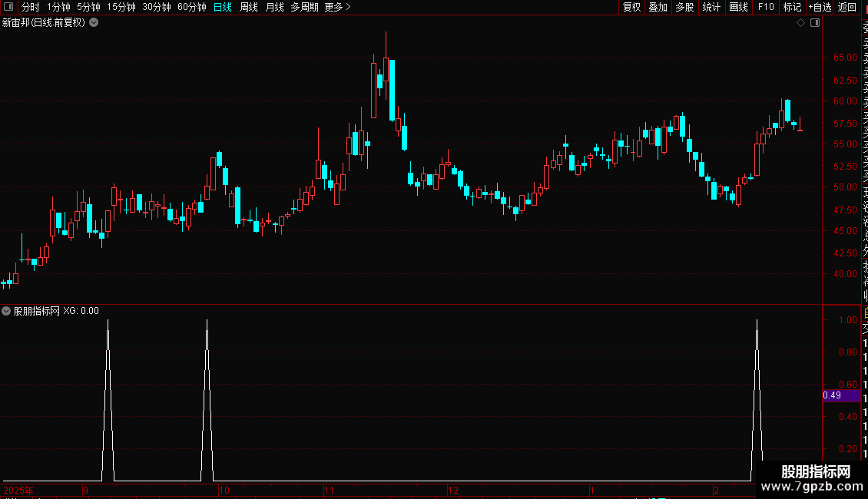Viewport: 868px width, 499px height.
Task: Select the 日线 daily period
Action: pyautogui.click(x=223, y=7)
